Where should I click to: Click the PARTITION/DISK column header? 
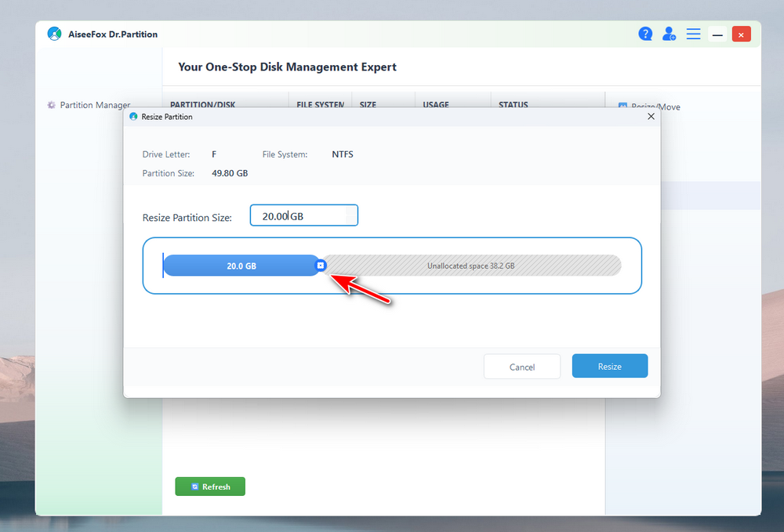coord(203,104)
